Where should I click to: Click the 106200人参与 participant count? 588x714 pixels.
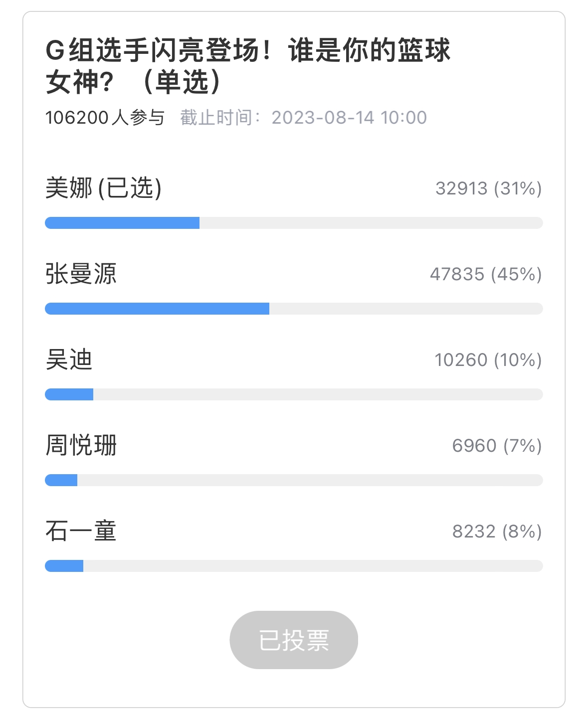pos(105,118)
